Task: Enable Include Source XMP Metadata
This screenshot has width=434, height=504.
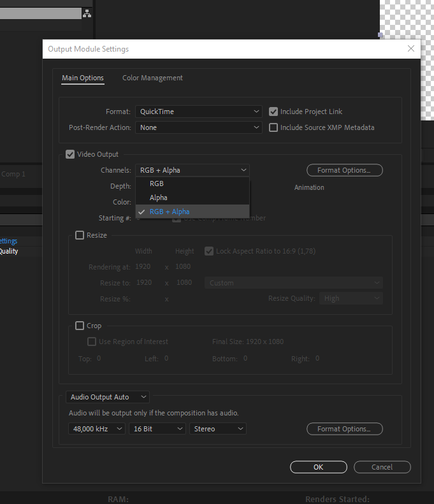Action: [x=274, y=127]
